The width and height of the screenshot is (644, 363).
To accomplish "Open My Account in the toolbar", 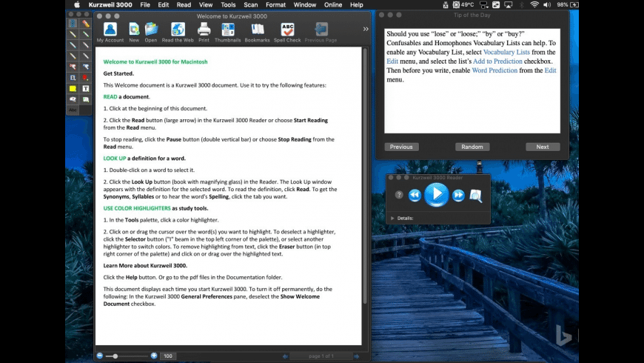I will pyautogui.click(x=110, y=30).
